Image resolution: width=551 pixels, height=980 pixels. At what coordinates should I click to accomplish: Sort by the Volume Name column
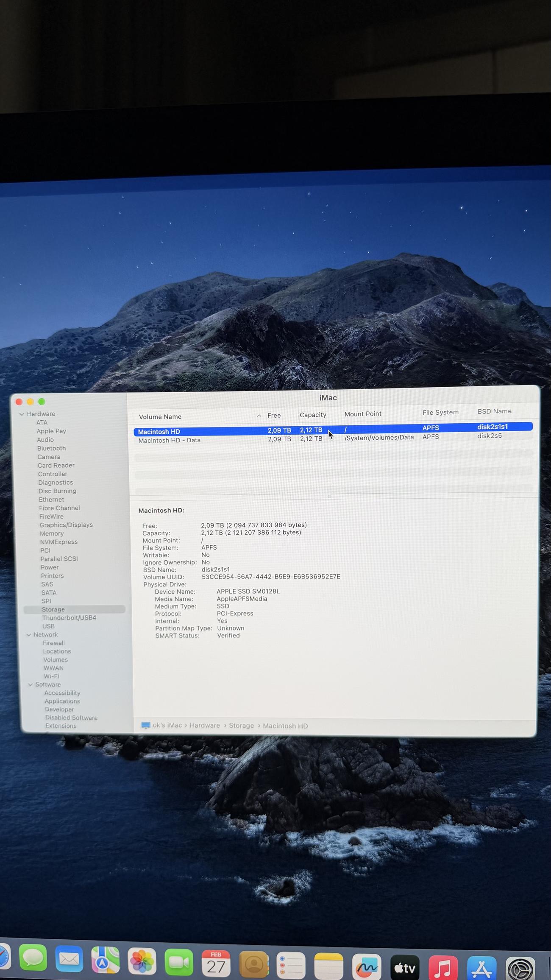(x=160, y=417)
